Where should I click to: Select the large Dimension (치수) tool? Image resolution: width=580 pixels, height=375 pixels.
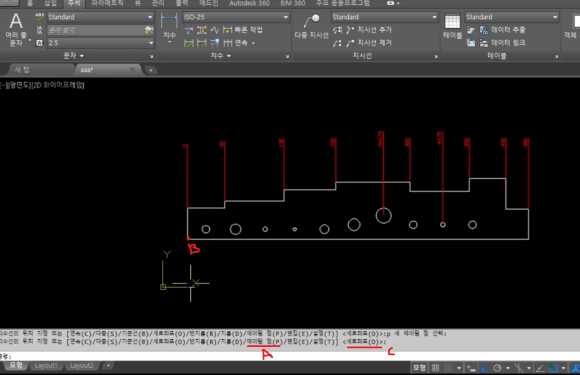(x=169, y=28)
